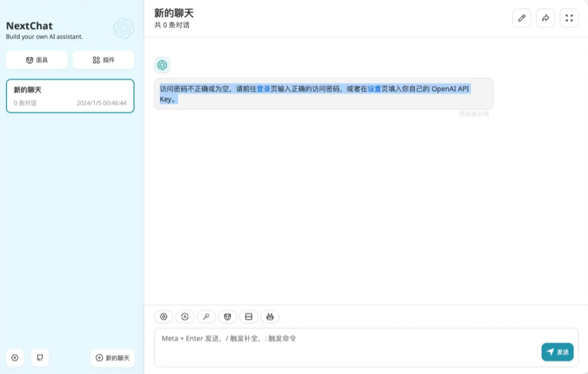Open prompt shortcuts with the magic wand icon
This screenshot has width=588, height=374.
(206, 316)
